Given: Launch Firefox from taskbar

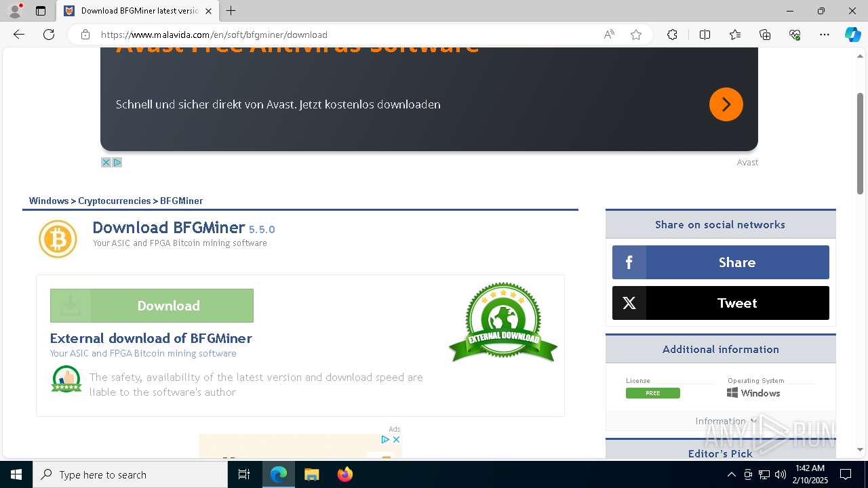Looking at the screenshot, I should click(x=345, y=474).
